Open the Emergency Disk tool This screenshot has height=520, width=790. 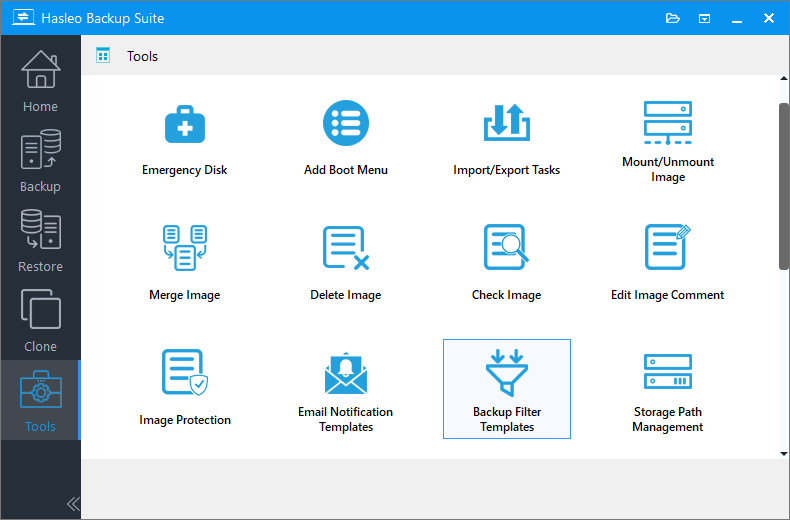[184, 140]
